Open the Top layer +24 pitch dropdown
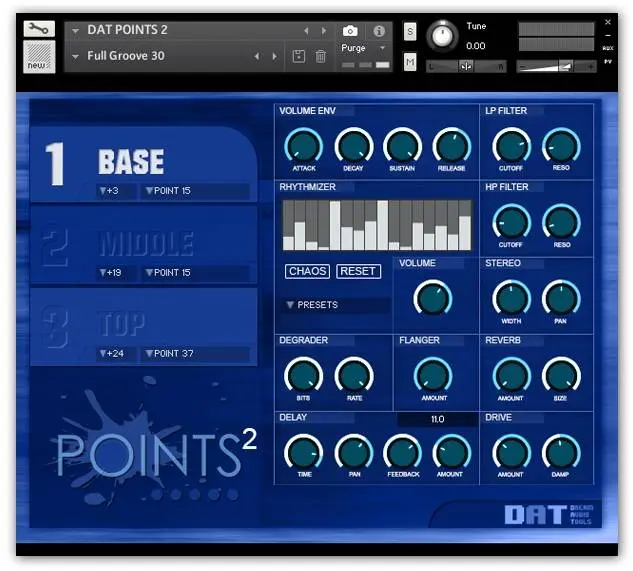Screen dimensions: 633x571 click(x=115, y=353)
